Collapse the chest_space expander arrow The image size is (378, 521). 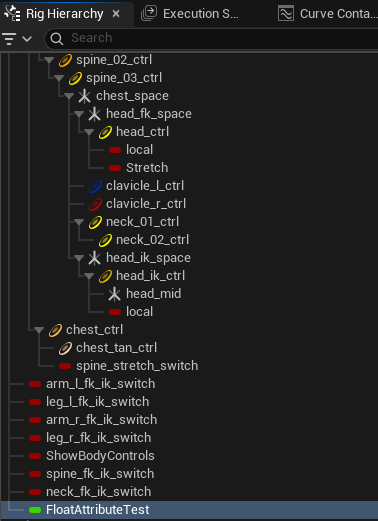click(x=69, y=96)
